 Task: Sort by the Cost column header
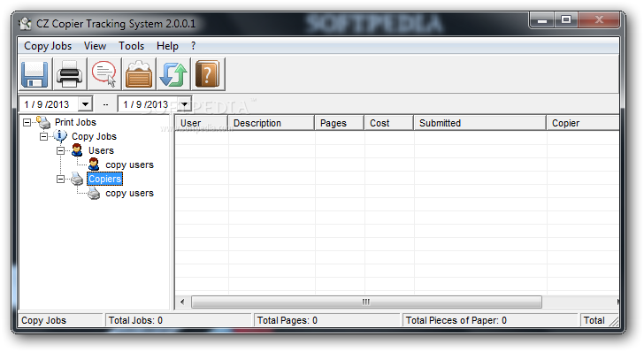tap(389, 123)
